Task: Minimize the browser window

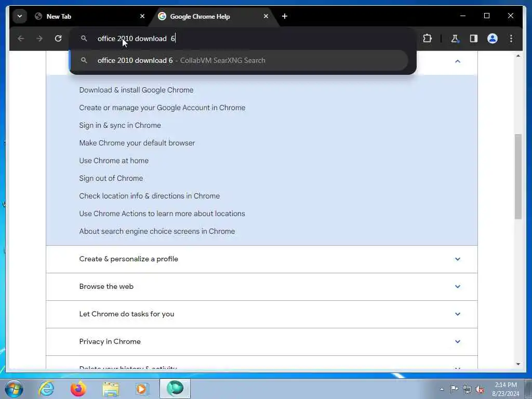Action: (x=463, y=16)
